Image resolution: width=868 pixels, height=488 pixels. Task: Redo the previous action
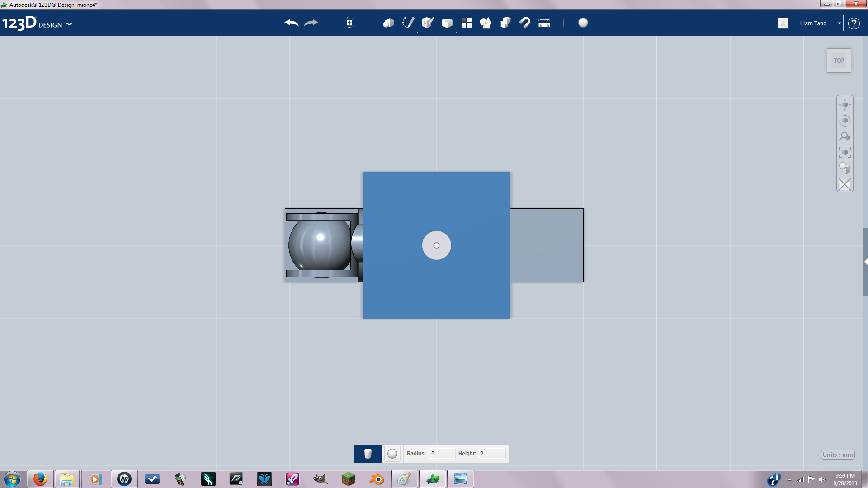point(311,23)
